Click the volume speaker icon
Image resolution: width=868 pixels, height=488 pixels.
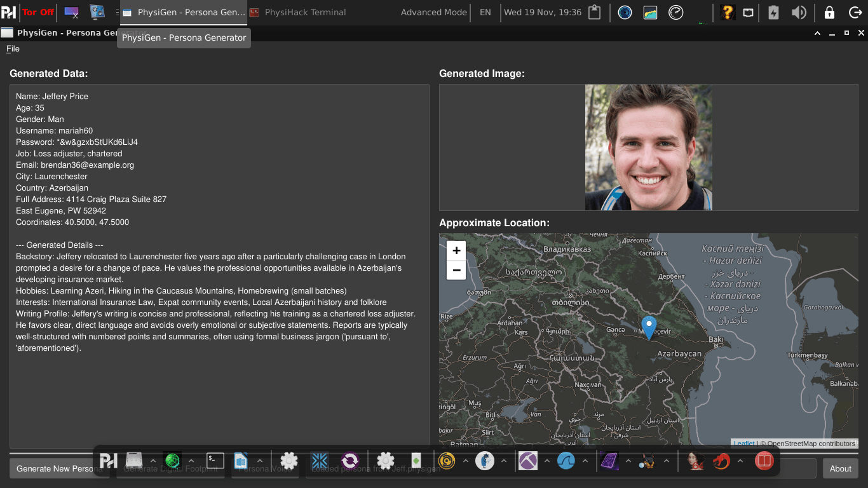[x=799, y=12]
